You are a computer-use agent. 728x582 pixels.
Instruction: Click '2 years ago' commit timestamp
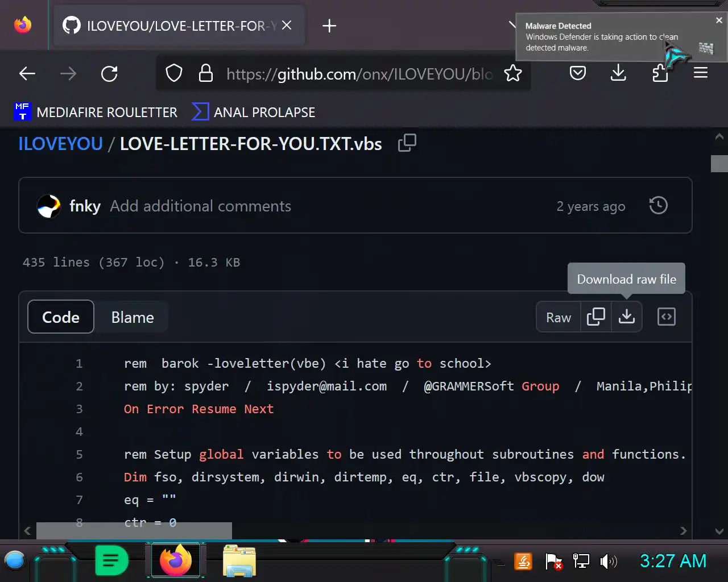pos(591,206)
